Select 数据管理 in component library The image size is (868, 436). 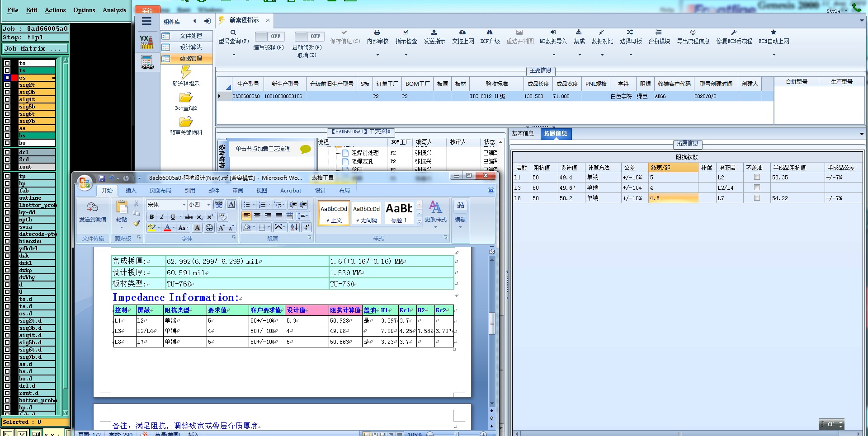[186, 58]
